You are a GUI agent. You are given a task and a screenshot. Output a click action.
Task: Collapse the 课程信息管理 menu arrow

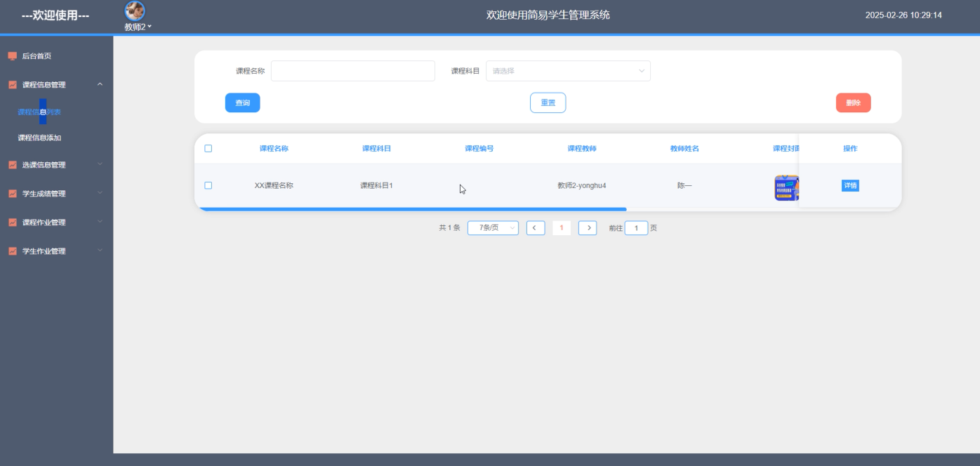coord(100,84)
